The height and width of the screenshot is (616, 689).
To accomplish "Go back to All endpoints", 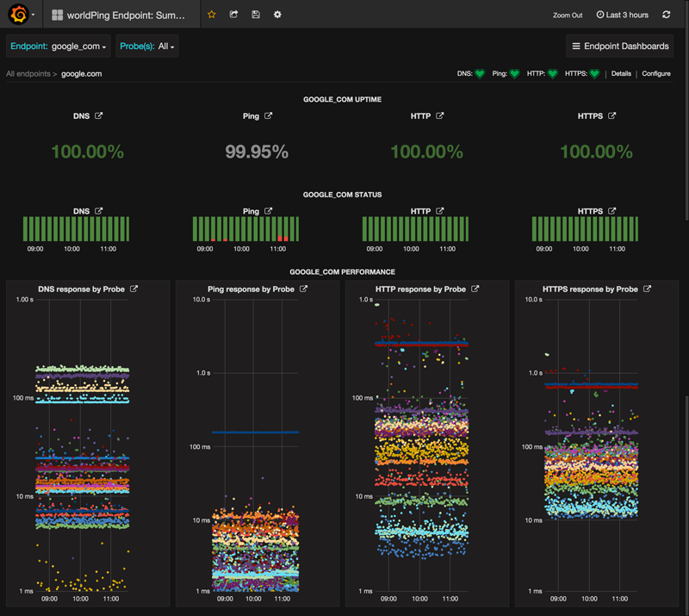I will (28, 74).
